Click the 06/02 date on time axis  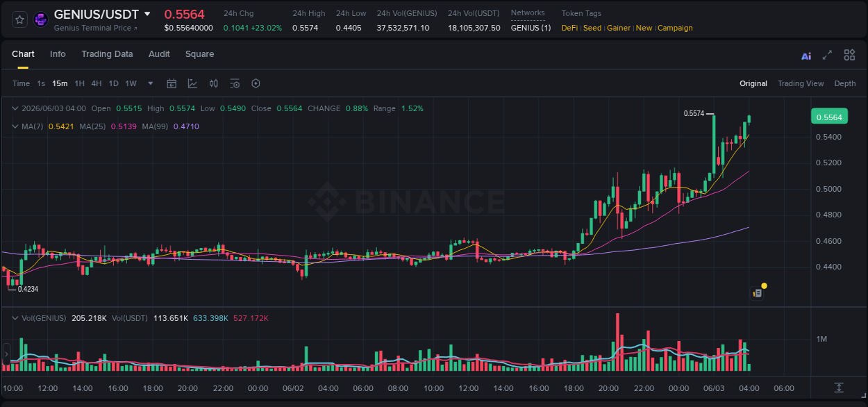293,388
